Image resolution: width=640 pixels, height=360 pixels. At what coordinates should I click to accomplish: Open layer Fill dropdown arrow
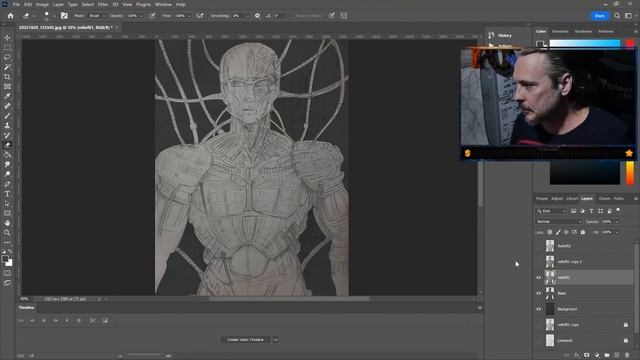click(x=617, y=232)
